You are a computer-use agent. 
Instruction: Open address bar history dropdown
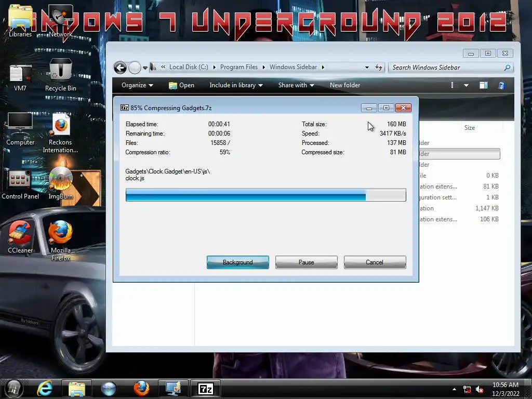click(x=367, y=68)
